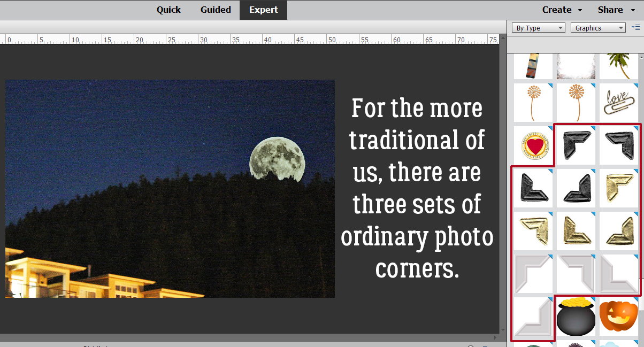The image size is (644, 347).
Task: Select the black top-right photo corner
Action: point(619,145)
